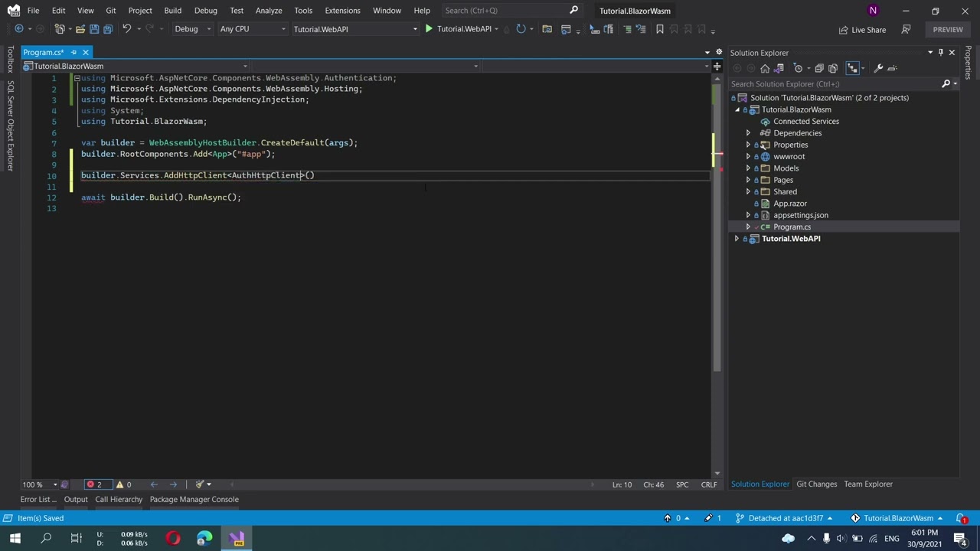Screen dimensions: 980x551
Task: Switch to the Git Changes tab
Action: [x=816, y=484]
